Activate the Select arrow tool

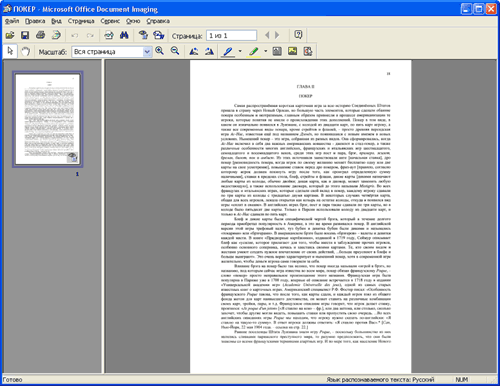click(x=10, y=51)
